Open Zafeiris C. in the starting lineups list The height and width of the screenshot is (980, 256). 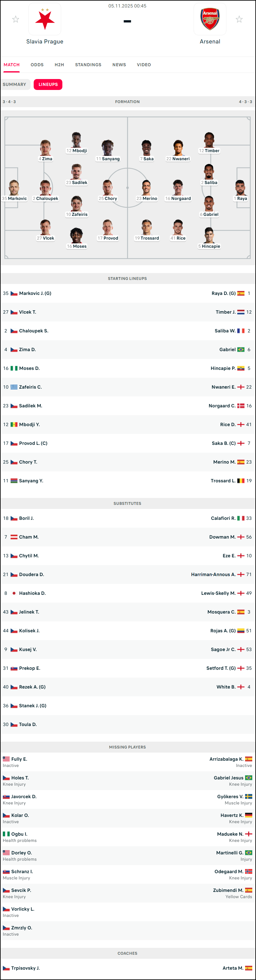pos(30,387)
